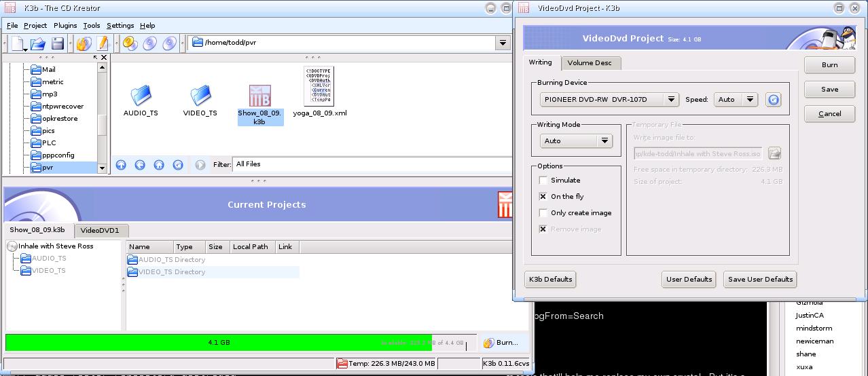Open the Project menu
868x376 pixels.
35,26
